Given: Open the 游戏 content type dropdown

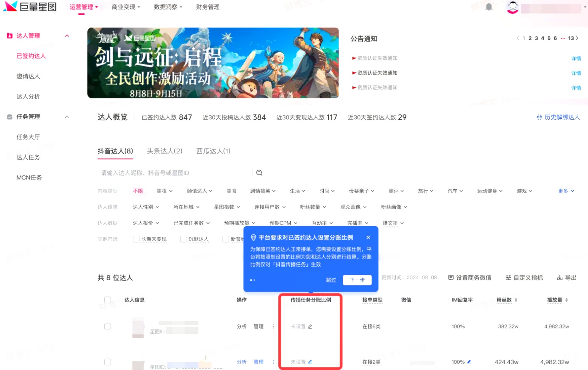Looking at the screenshot, I should pos(524,191).
